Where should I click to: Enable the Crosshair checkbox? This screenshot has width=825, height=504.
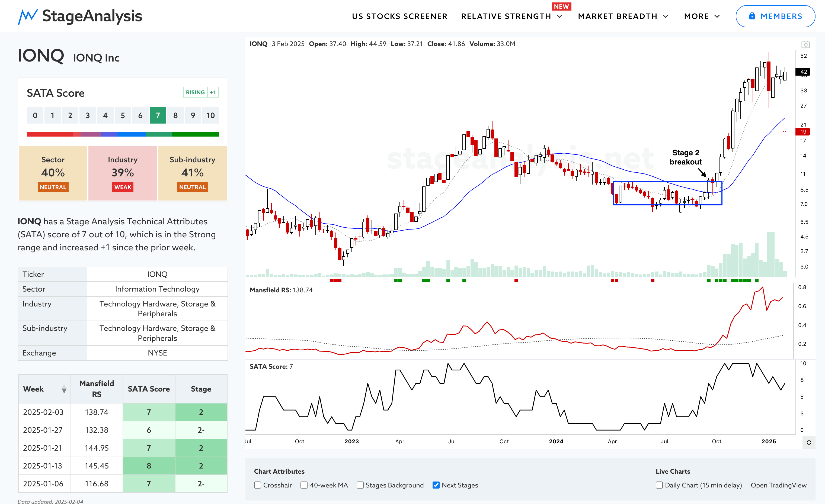[257, 485]
